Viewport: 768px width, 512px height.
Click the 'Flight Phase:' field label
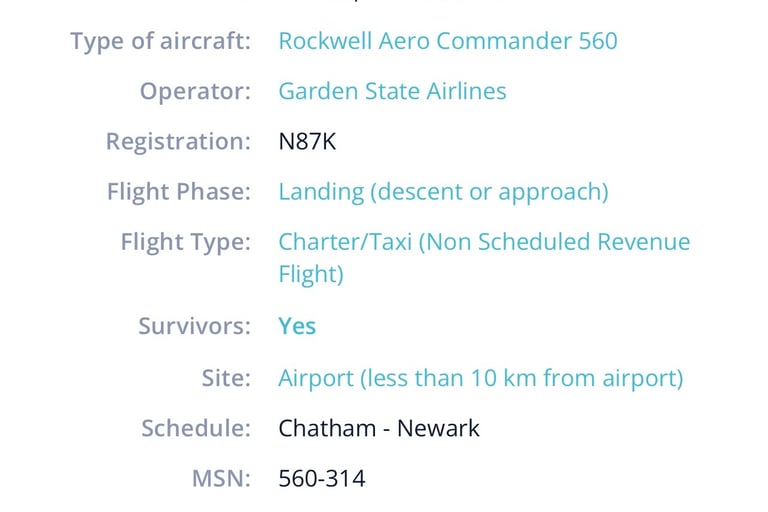(179, 192)
